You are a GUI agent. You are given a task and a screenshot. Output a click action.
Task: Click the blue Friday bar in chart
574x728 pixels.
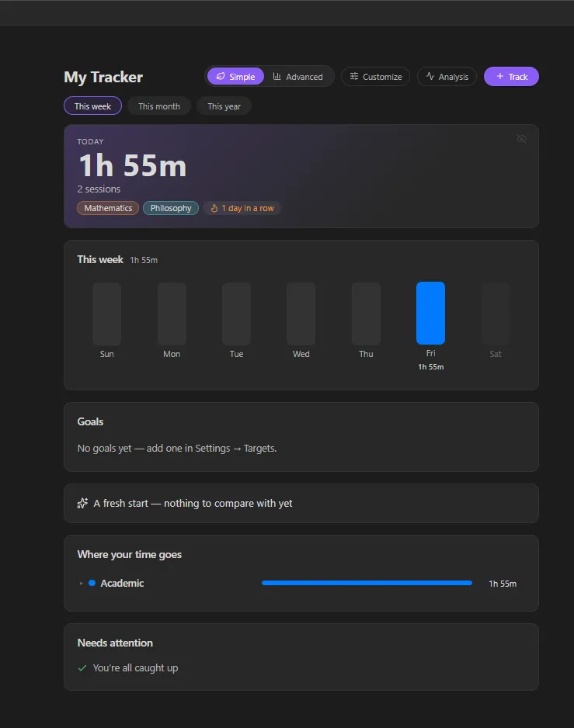pos(431,313)
